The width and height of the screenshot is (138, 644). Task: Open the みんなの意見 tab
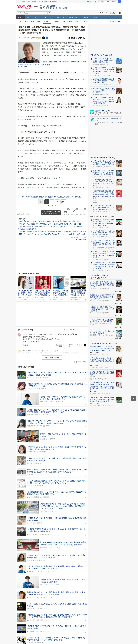73,17
